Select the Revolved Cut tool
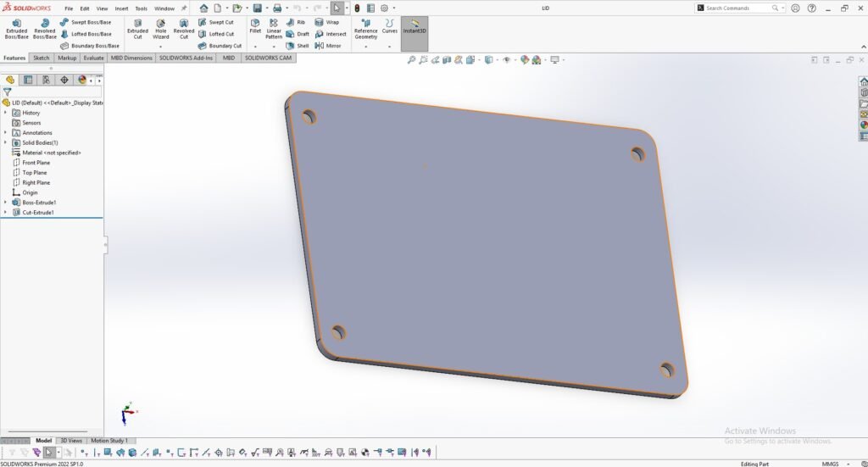The height and width of the screenshot is (467, 868). click(x=184, y=29)
